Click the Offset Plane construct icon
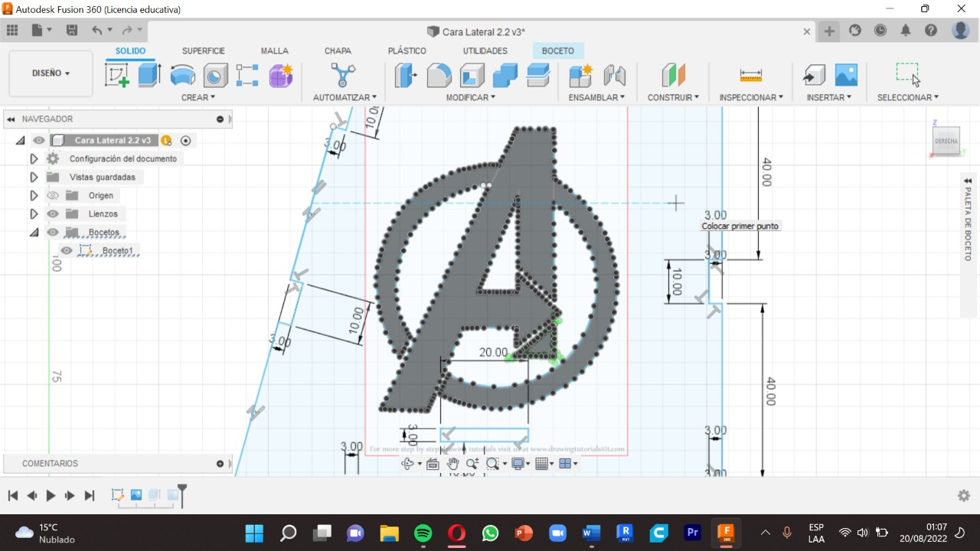The image size is (980, 551). (x=673, y=75)
